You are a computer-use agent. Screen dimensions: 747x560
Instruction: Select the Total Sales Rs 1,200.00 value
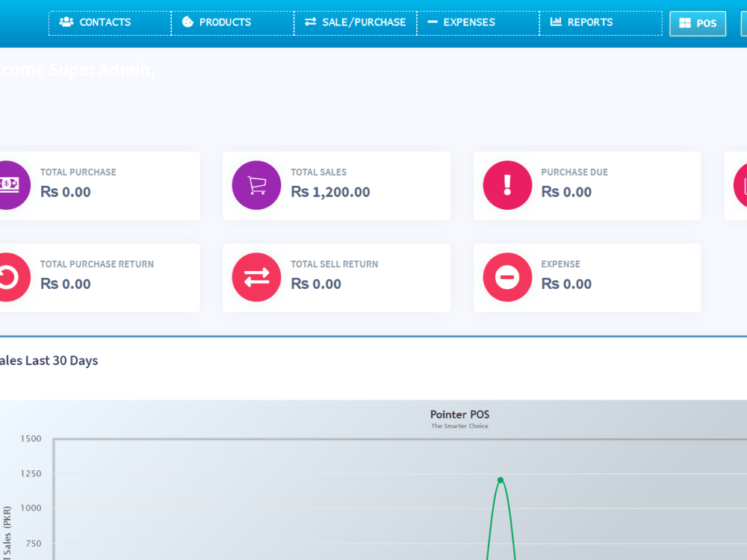(330, 192)
